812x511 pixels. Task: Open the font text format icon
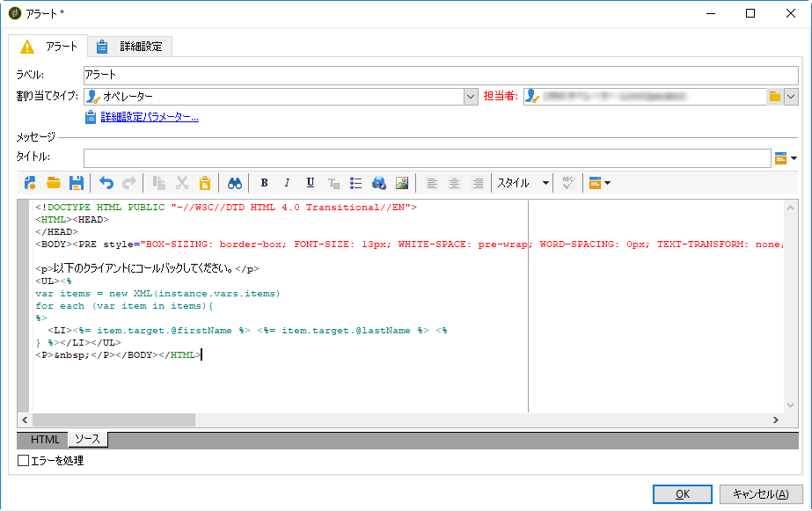click(333, 183)
